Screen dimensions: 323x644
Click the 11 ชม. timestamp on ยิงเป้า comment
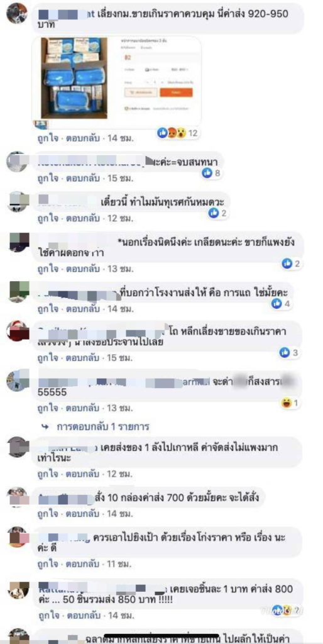pos(119,564)
